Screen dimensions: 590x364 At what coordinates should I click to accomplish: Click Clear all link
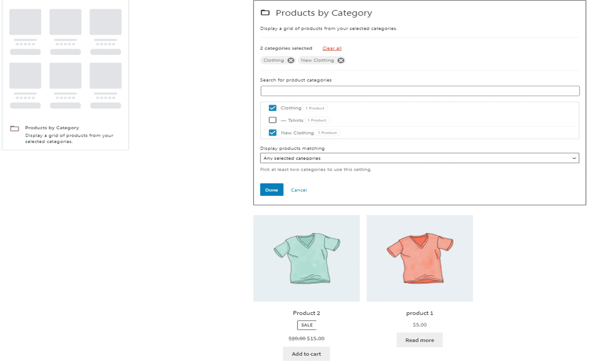[x=332, y=48]
